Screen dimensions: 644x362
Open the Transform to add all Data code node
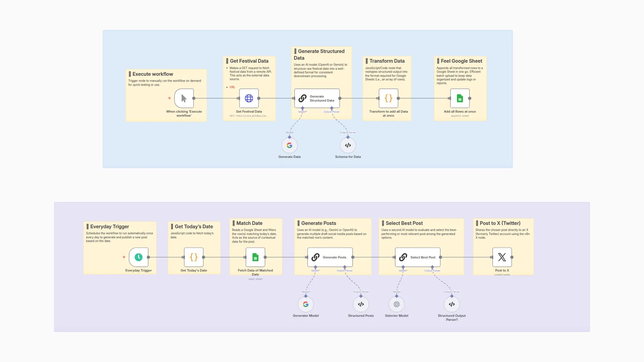click(x=388, y=98)
